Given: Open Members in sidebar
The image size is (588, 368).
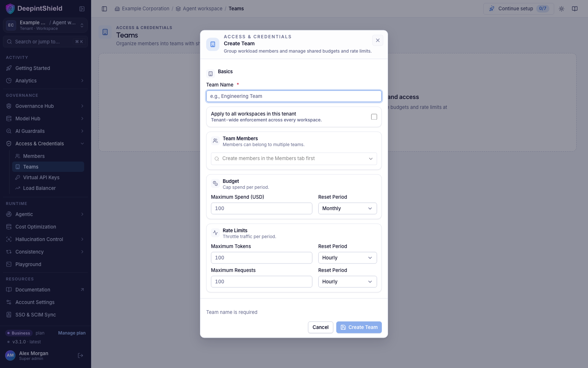Looking at the screenshot, I should 48,156.
